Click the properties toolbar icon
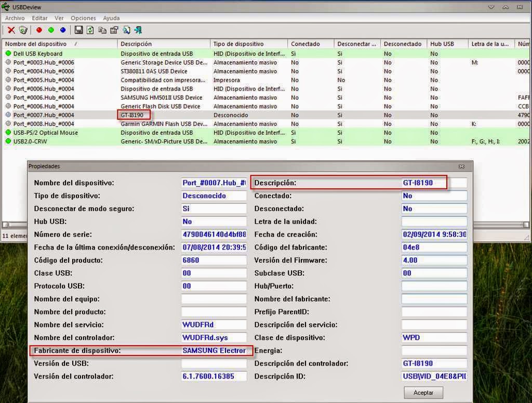The image size is (532, 403). tap(114, 30)
